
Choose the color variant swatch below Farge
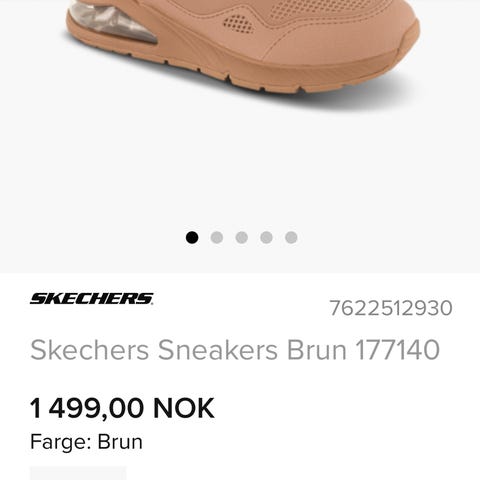tap(78, 473)
